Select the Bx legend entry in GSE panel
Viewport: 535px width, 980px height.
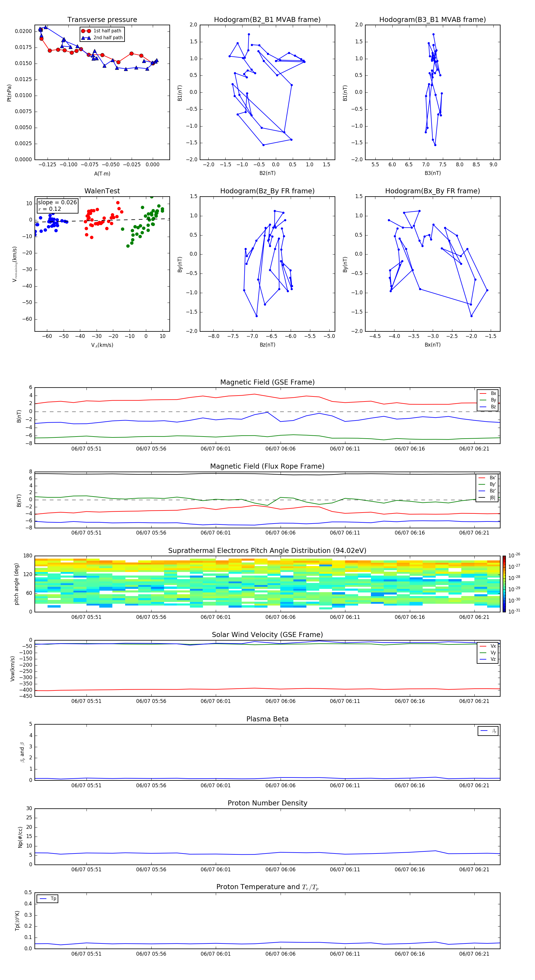click(488, 393)
